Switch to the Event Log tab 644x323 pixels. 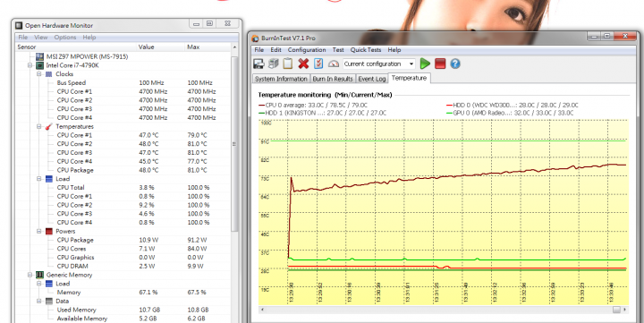tap(372, 79)
